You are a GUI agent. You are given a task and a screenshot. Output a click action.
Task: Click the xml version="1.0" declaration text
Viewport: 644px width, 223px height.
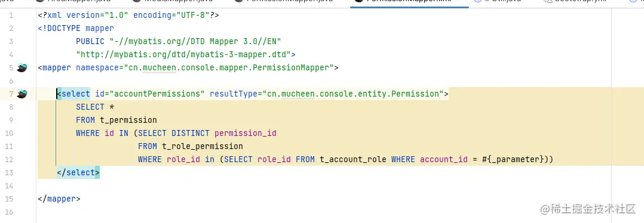tap(128, 15)
